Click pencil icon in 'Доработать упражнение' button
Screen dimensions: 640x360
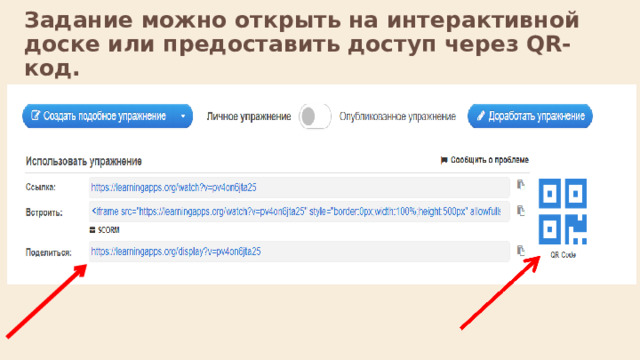click(x=481, y=116)
